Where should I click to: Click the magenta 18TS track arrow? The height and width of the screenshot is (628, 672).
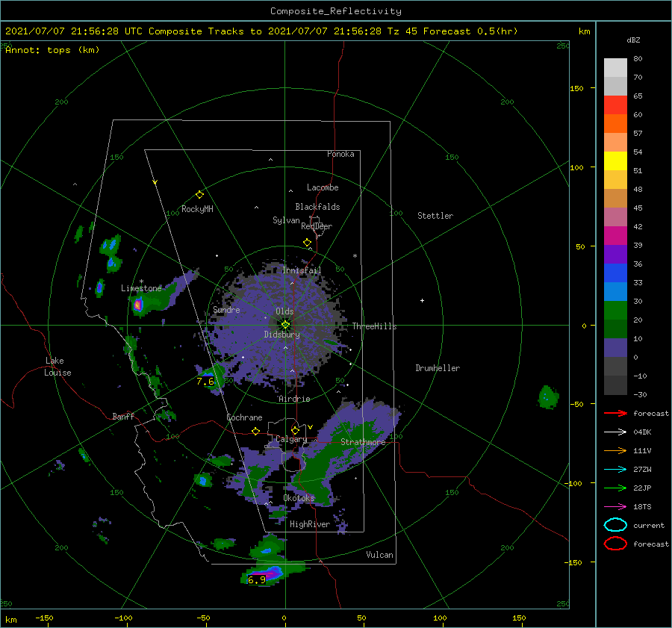[x=615, y=507]
